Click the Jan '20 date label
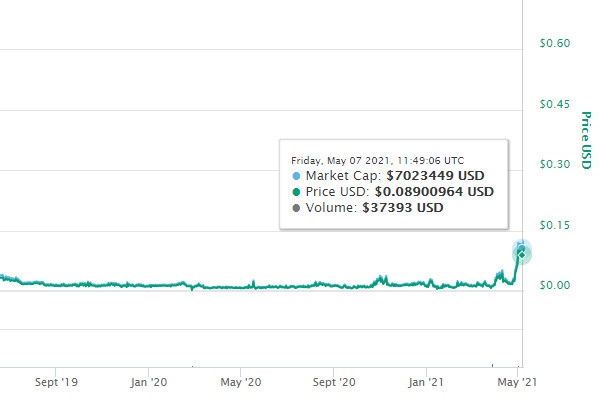Screen dimensions: 600x400 [148, 382]
